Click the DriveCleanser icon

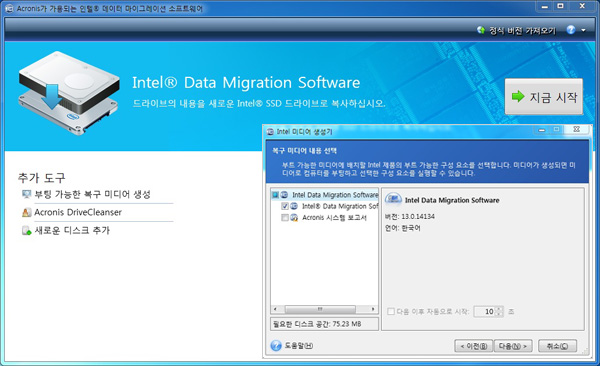point(26,212)
